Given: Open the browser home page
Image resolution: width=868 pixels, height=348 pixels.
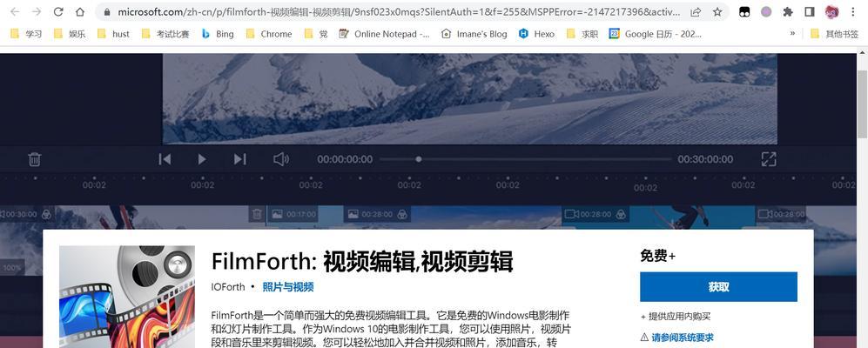Looking at the screenshot, I should (80, 11).
